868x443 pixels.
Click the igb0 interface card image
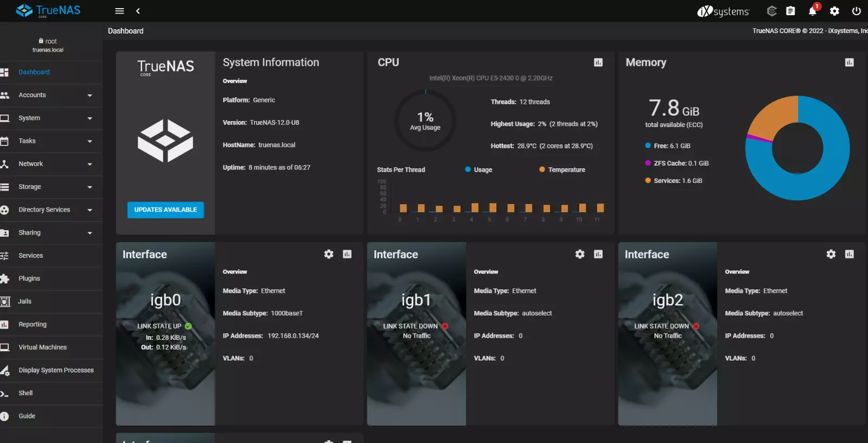[165, 334]
